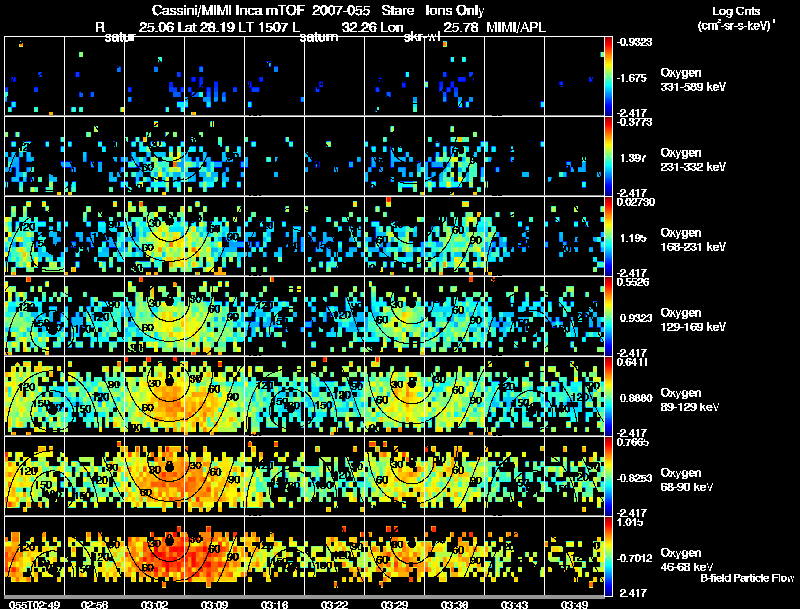Viewport: 800px width, 609px height.
Task: Click the 0.6411 color scale value
Action: coord(632,362)
